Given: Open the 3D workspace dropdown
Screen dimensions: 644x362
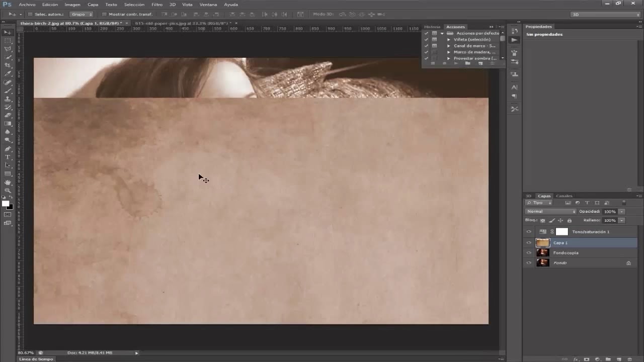Looking at the screenshot, I should click(605, 15).
